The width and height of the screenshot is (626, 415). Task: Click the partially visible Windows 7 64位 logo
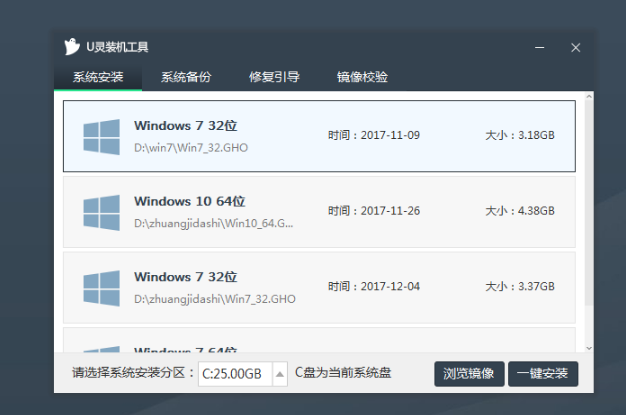[x=102, y=347]
